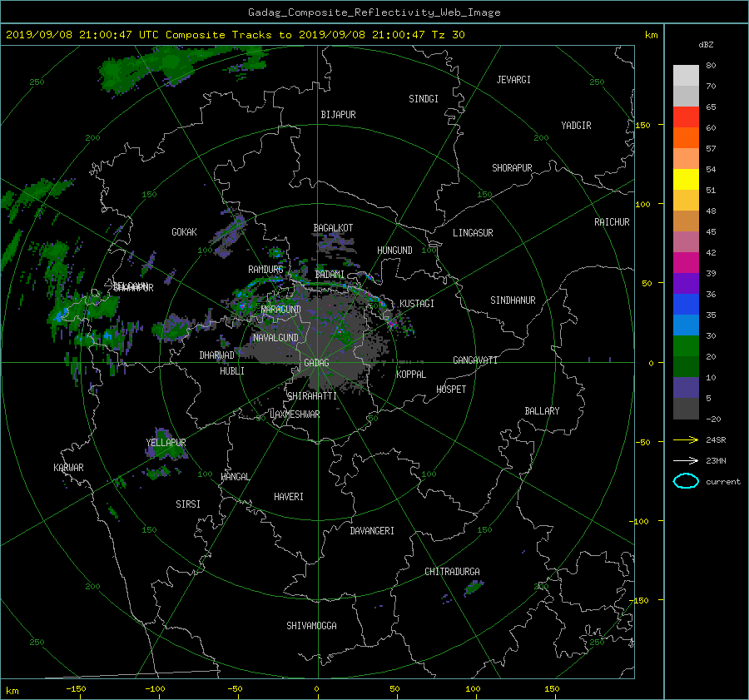Viewport: 749px width, 700px height.
Task: Click the yellow 51 dBZ color swatch
Action: click(x=686, y=180)
